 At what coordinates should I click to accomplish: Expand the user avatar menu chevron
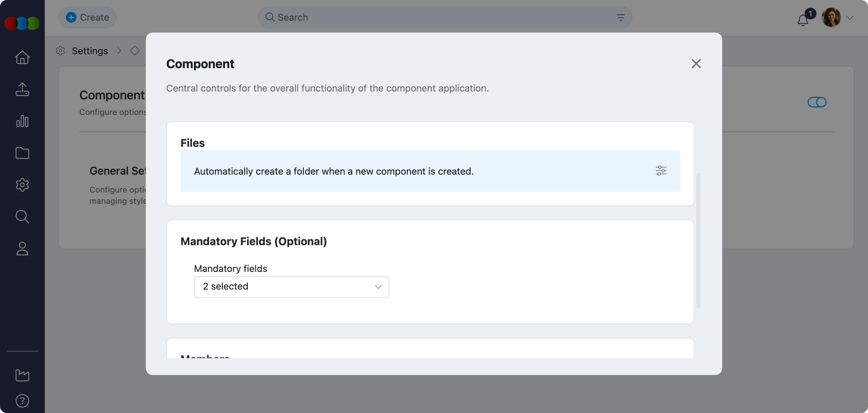point(849,18)
